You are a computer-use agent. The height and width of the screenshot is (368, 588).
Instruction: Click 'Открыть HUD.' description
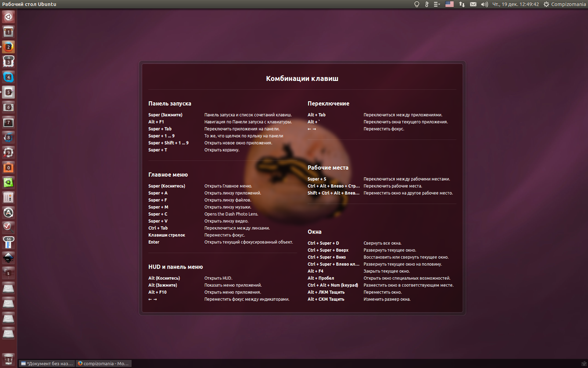pos(218,278)
